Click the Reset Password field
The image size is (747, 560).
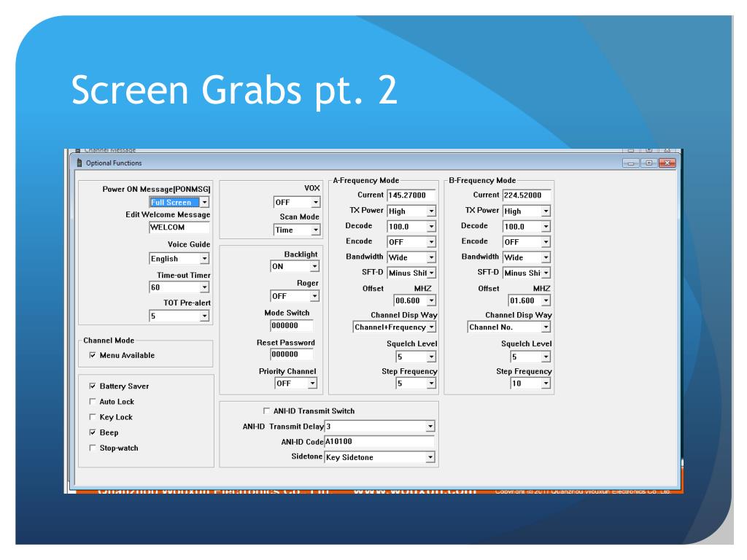pyautogui.click(x=292, y=354)
